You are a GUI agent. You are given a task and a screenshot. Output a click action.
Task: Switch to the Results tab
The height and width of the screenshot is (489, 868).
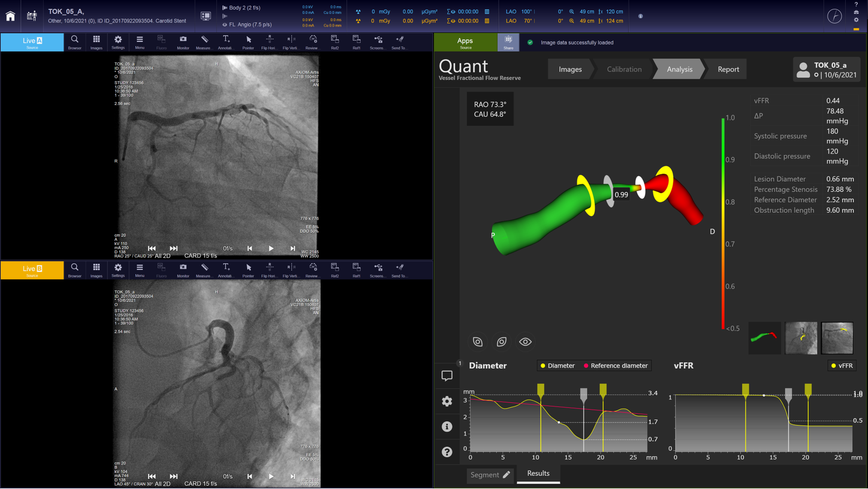(538, 474)
